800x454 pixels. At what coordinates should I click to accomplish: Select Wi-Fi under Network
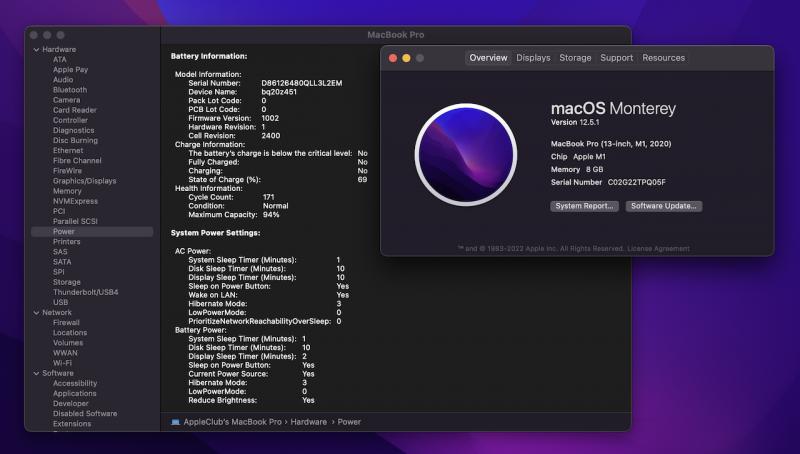(62, 363)
